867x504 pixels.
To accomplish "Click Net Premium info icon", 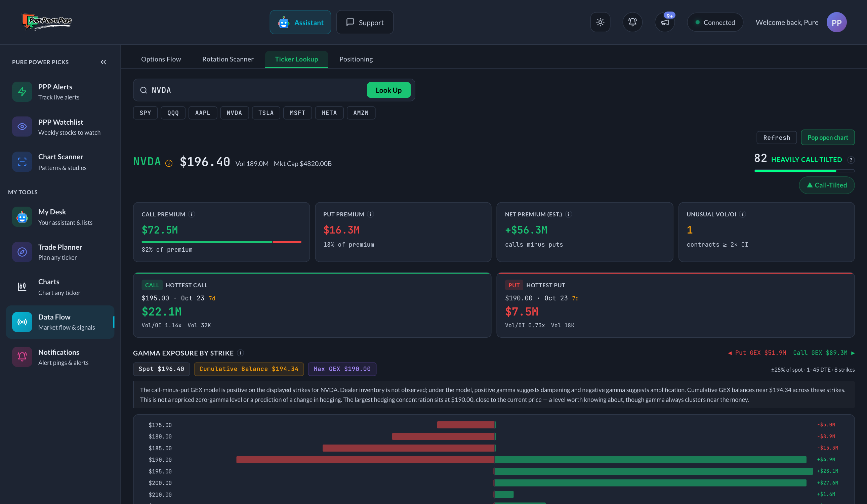I will [568, 214].
